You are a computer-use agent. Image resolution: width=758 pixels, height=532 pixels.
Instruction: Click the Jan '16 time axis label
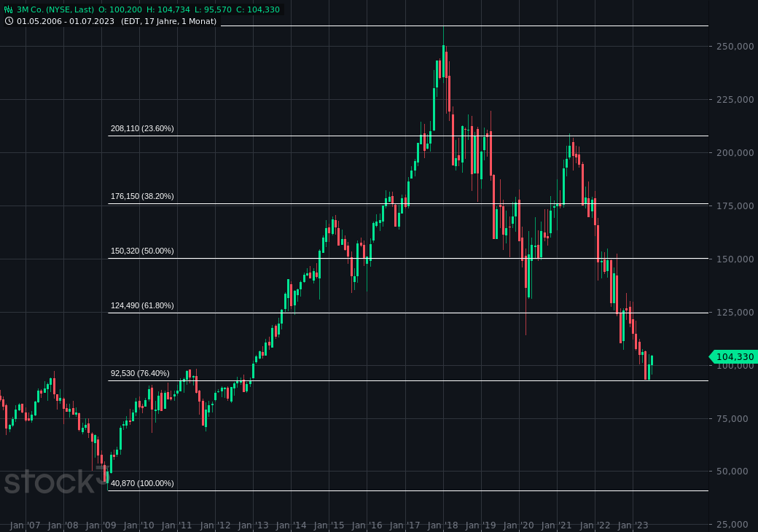(x=367, y=525)
